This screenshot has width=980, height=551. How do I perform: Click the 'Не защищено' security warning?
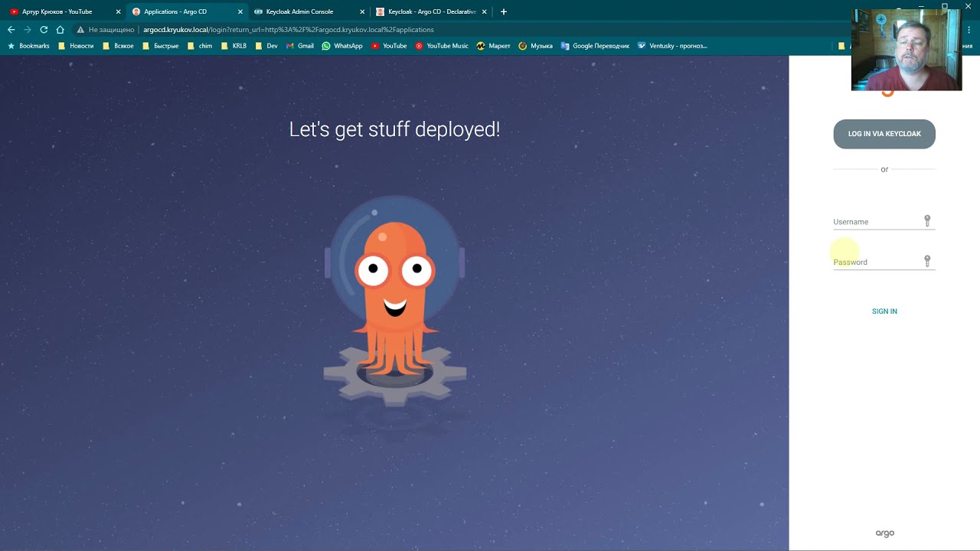(106, 30)
